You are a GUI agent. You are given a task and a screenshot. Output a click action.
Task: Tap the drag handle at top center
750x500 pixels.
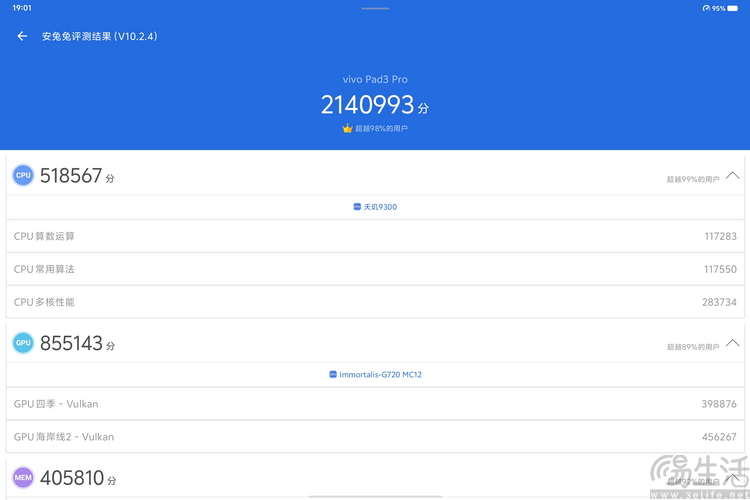375,8
